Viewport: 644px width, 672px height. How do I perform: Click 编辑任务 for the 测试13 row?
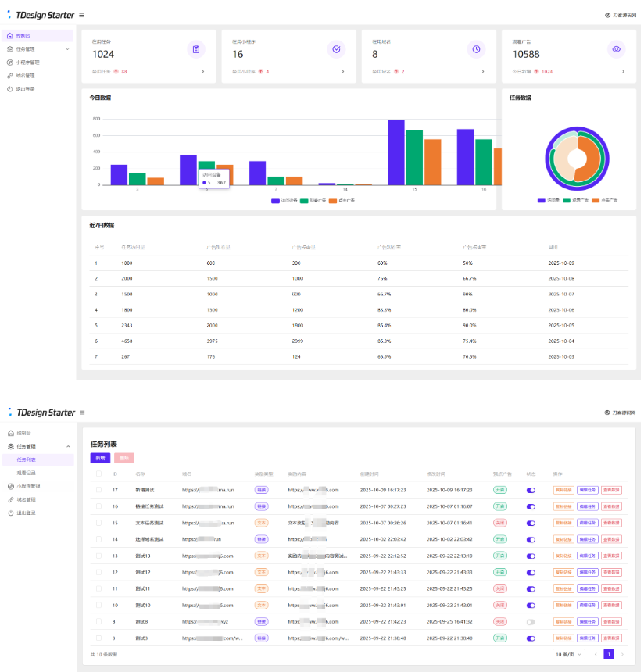587,556
